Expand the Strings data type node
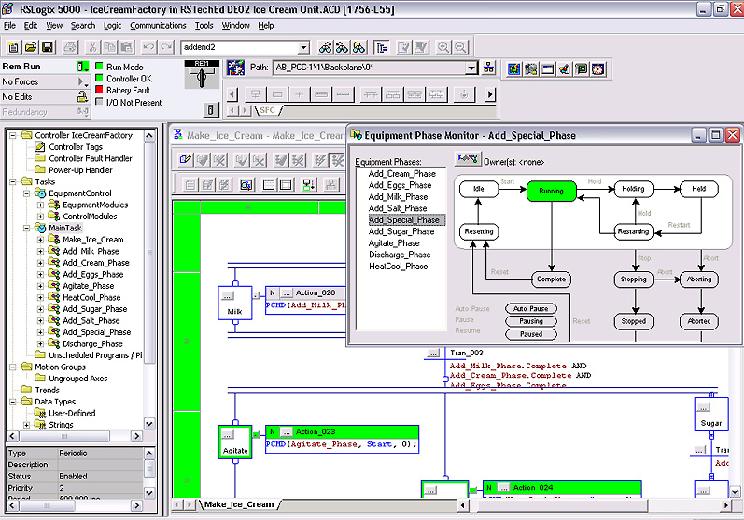The width and height of the screenshot is (744, 520). (27, 425)
